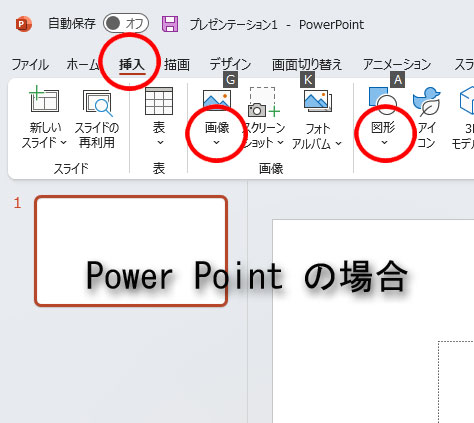Expand the フォトアルバム dropdown arrow
This screenshot has height=423, width=474.
pos(338,144)
